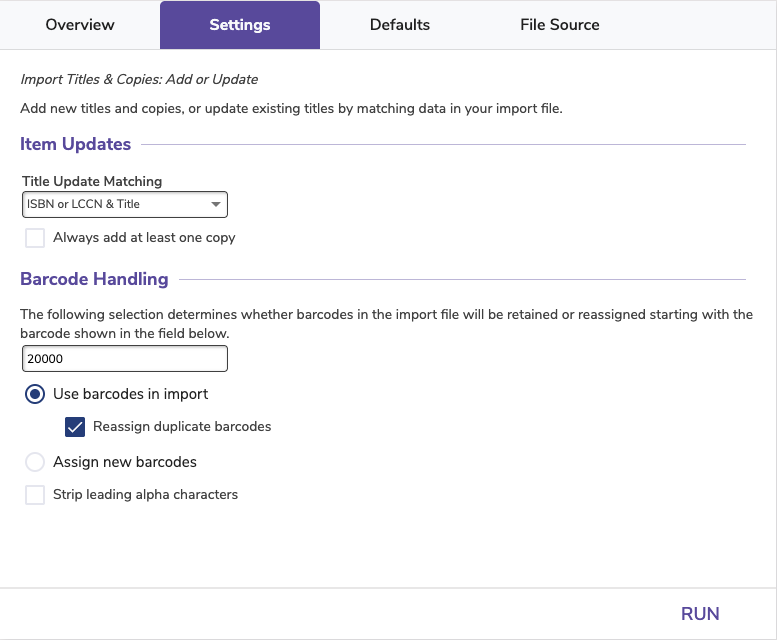This screenshot has height=640, width=777.
Task: Click the Always add at least one copy label
Action: (x=144, y=238)
